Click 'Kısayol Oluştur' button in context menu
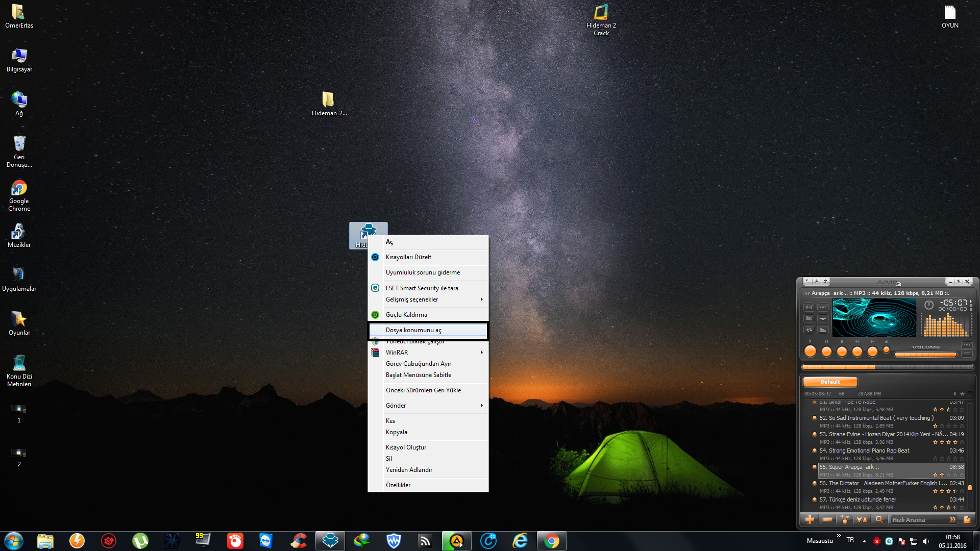 pos(405,447)
